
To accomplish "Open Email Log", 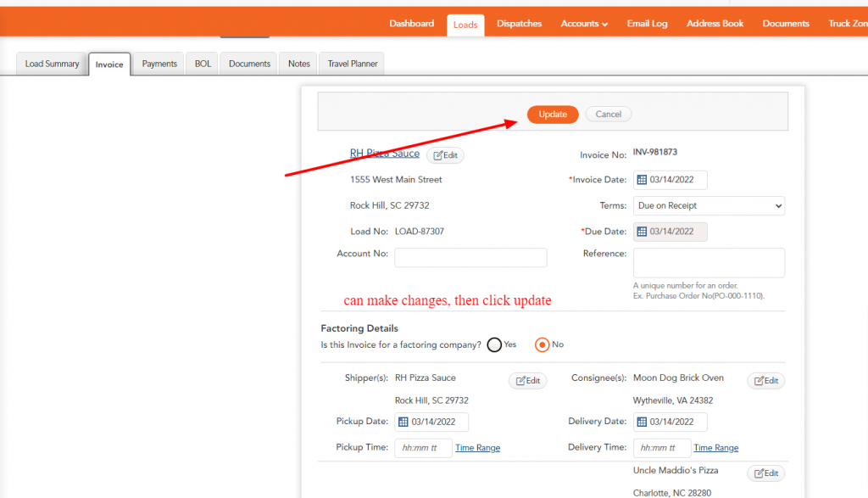I will click(647, 23).
